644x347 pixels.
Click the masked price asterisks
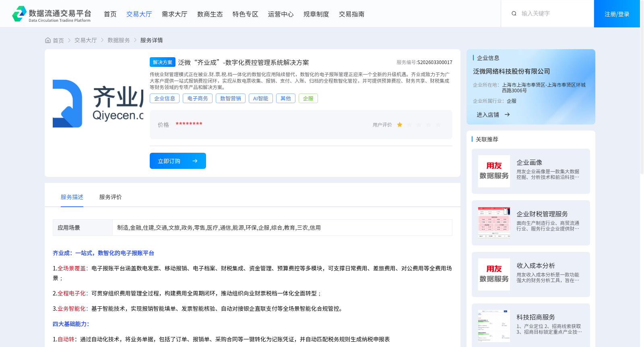(189, 124)
